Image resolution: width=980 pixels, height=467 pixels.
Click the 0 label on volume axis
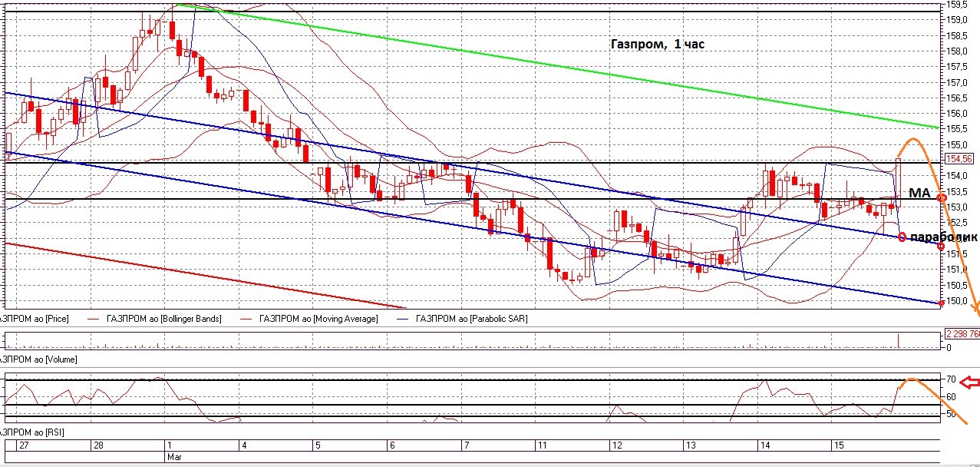[949, 348]
